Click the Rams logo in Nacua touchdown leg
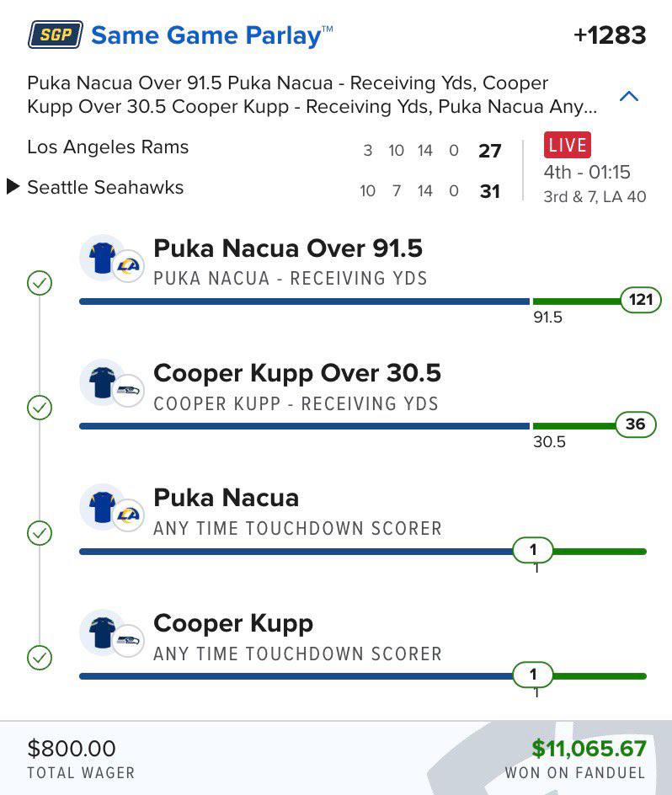 [129, 516]
